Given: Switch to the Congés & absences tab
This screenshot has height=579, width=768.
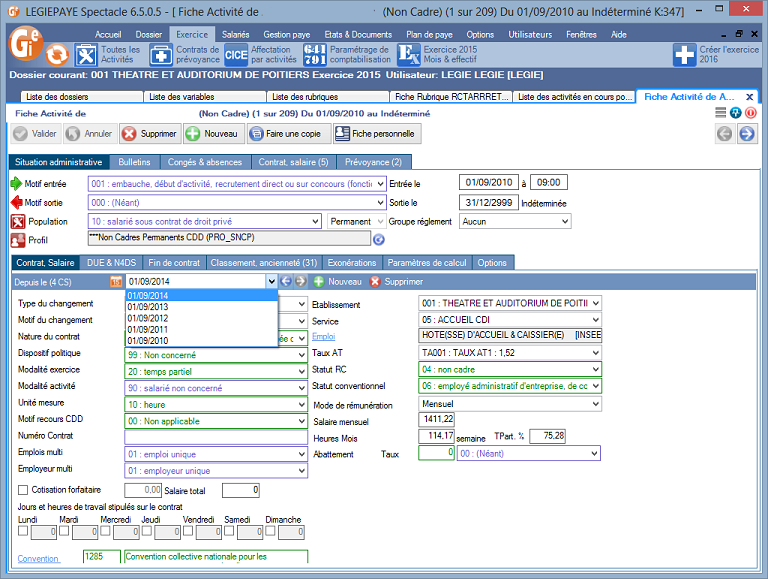Looking at the screenshot, I should [x=207, y=162].
